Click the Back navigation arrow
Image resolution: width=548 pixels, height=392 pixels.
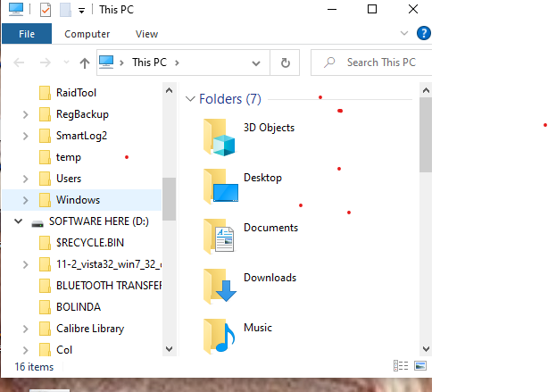tap(19, 63)
